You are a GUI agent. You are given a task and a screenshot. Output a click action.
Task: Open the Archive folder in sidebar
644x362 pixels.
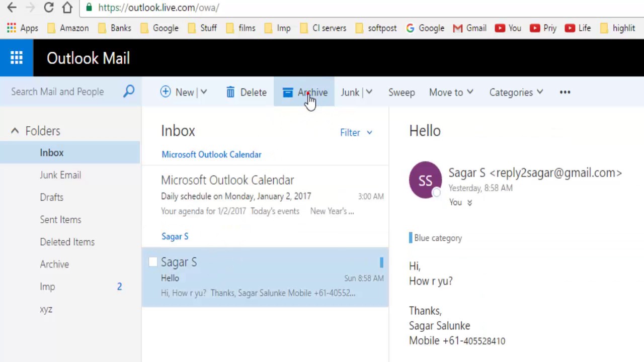click(x=54, y=264)
